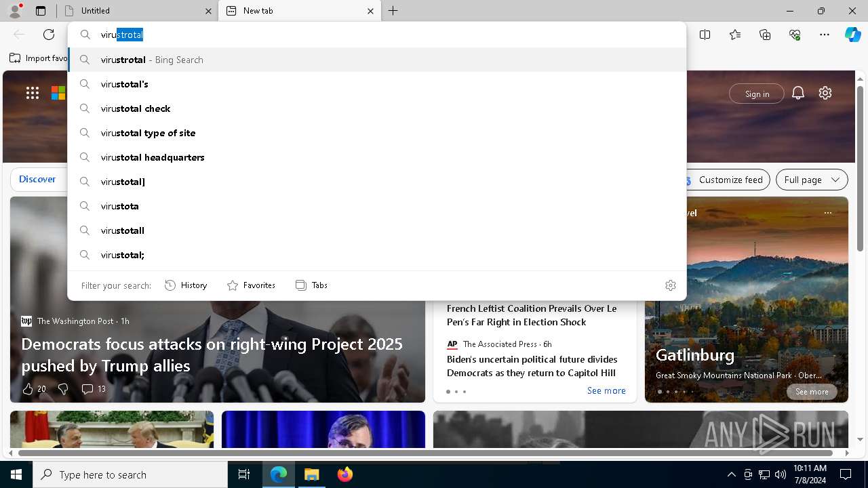The width and height of the screenshot is (868, 488).
Task: Open the Microsoft apps grid launcher
Action: [33, 93]
